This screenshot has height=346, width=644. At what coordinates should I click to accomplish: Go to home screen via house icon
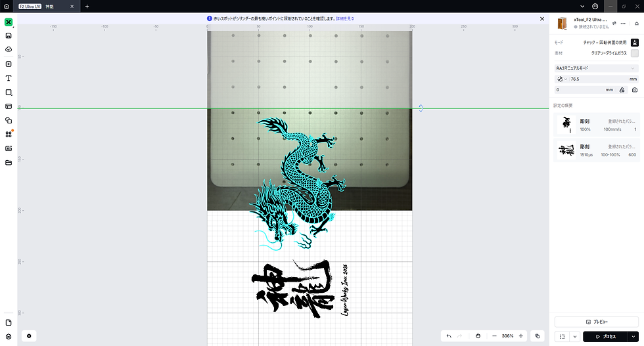point(6,6)
